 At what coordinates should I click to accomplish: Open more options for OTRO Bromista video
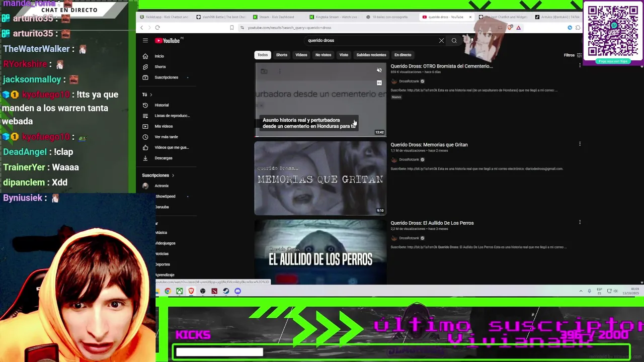click(580, 66)
